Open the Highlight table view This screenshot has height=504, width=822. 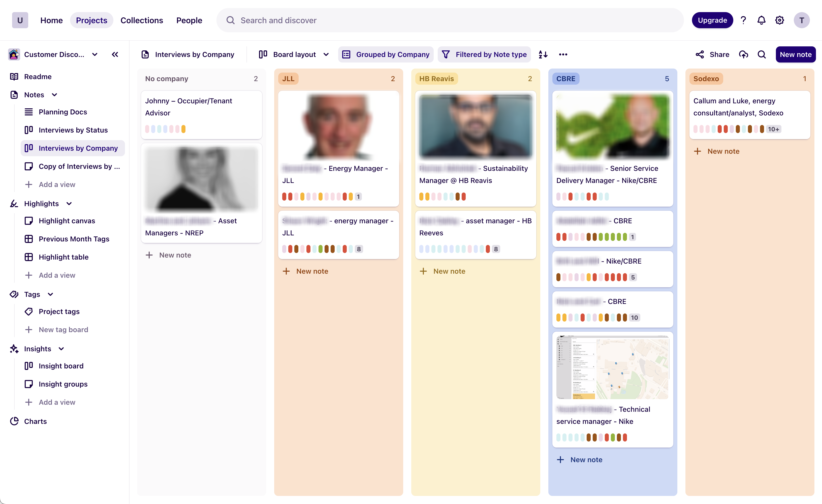(x=64, y=257)
